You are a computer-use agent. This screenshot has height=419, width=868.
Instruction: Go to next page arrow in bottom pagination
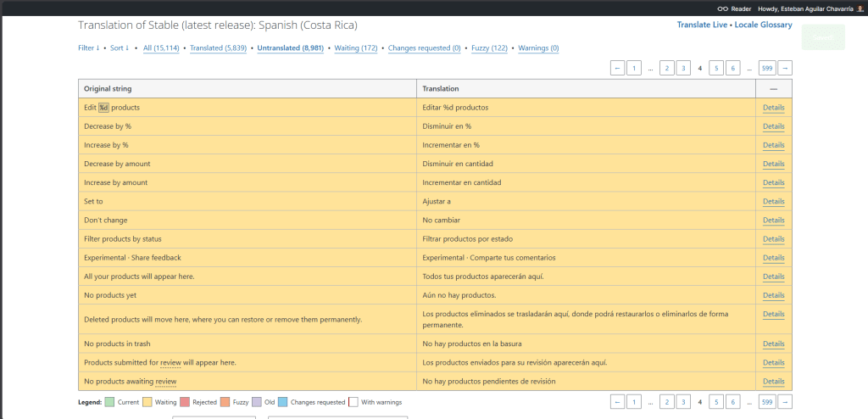tap(784, 402)
